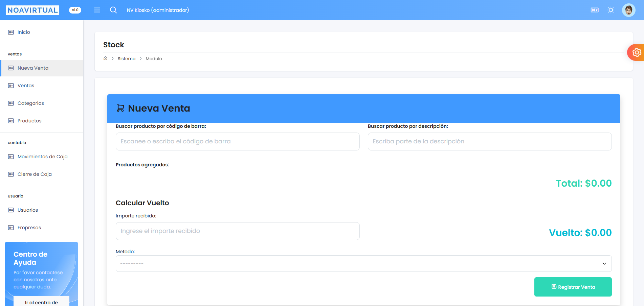
Task: Click the shopping cart icon in header
Action: [120, 108]
